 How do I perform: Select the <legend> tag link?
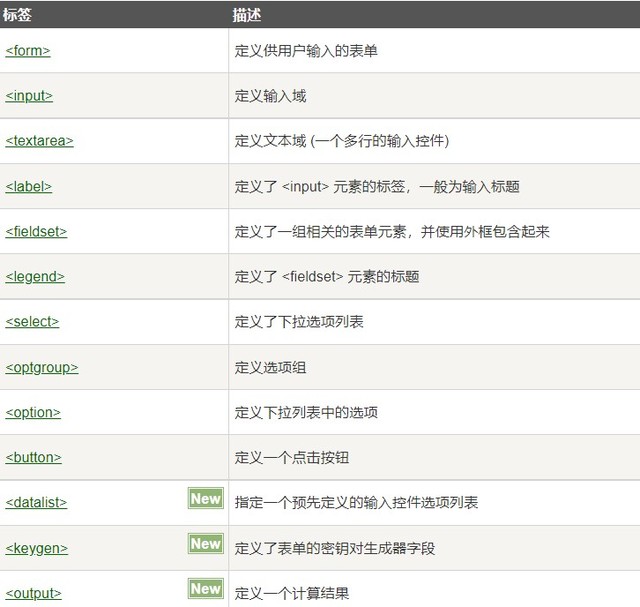pyautogui.click(x=35, y=277)
